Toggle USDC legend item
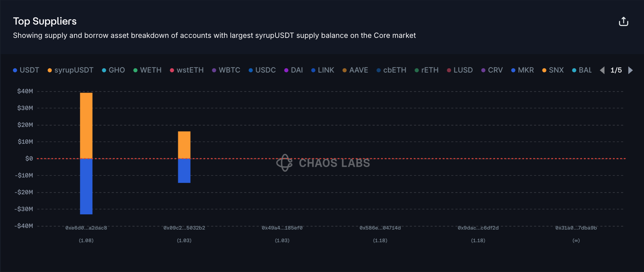The width and height of the screenshot is (644, 272). (262, 70)
